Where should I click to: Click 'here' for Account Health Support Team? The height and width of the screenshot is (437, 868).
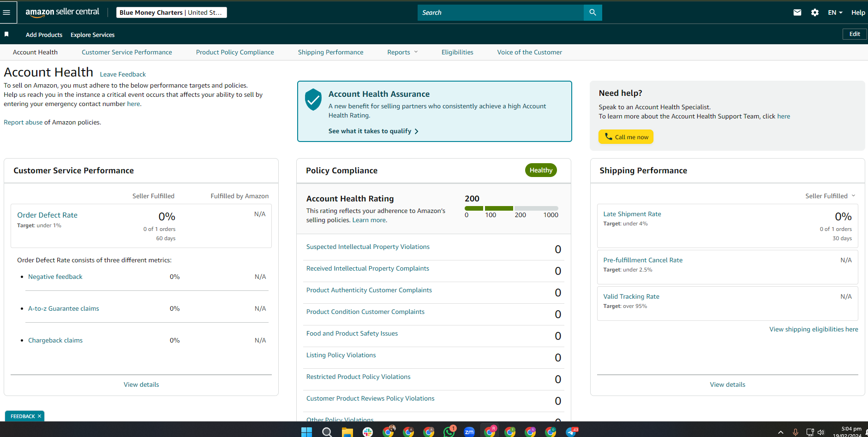click(784, 116)
